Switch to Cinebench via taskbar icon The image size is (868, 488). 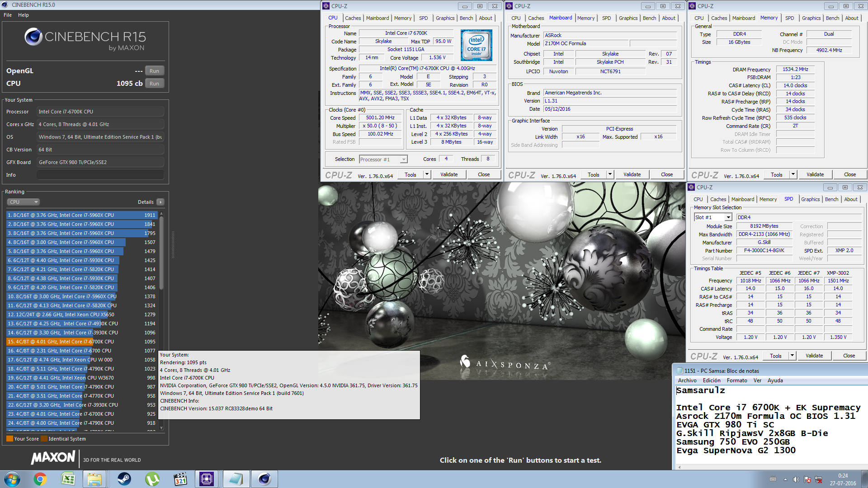coord(264,479)
